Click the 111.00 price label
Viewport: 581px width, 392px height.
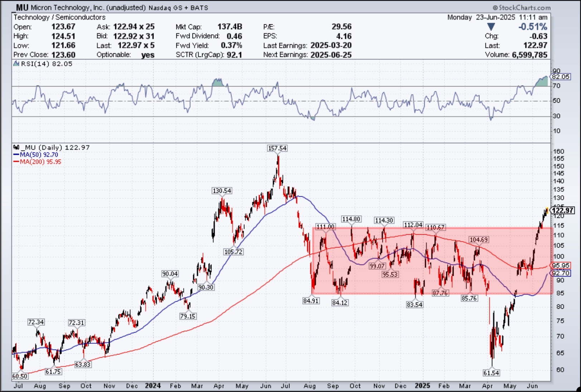coord(326,227)
